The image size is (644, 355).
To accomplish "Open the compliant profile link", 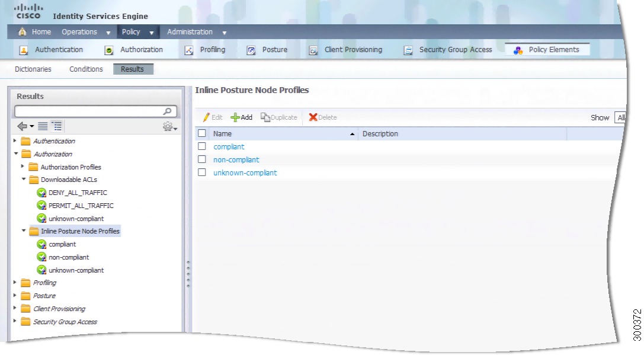I will 229,147.
